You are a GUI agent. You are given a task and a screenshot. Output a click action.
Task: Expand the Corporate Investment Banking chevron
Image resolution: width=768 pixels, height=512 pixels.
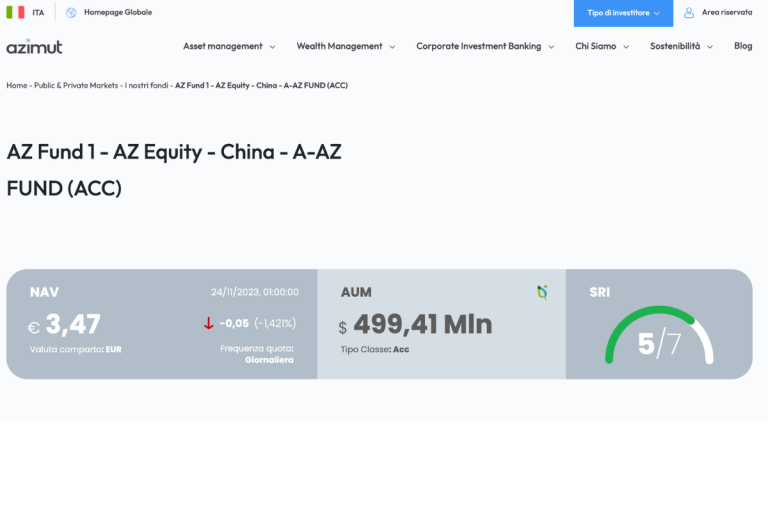tap(551, 47)
